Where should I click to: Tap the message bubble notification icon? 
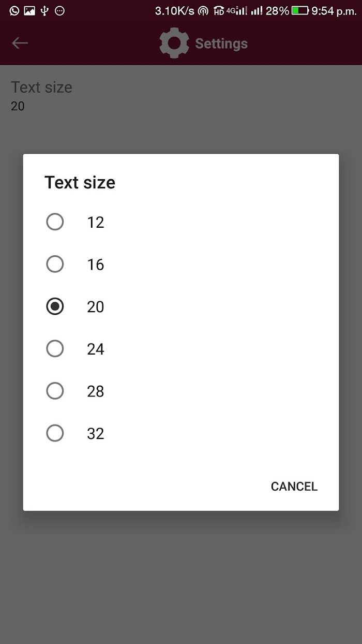pyautogui.click(x=60, y=10)
